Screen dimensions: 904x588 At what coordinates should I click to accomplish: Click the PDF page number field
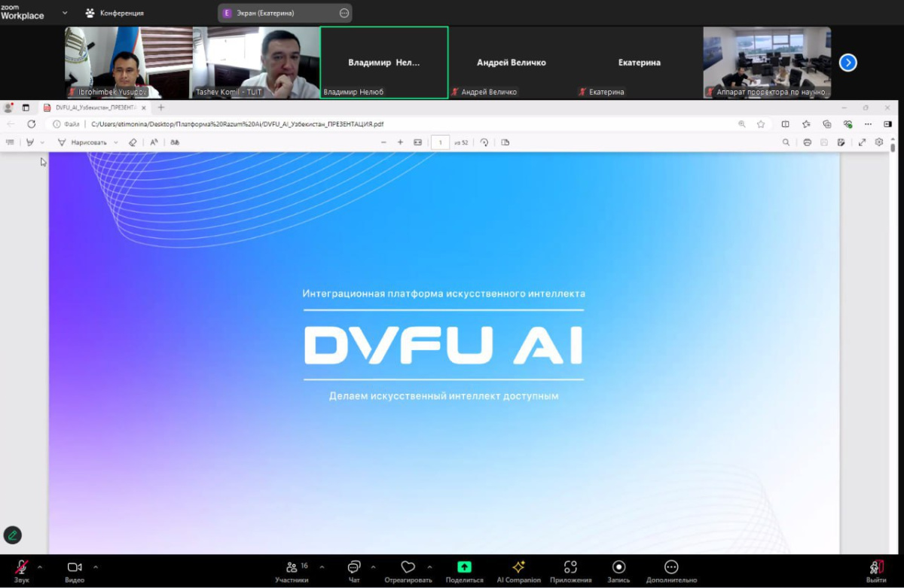(x=440, y=142)
